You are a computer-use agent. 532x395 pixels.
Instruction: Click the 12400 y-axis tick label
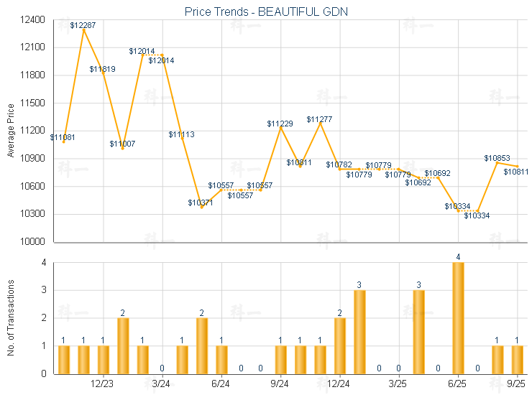click(32, 20)
